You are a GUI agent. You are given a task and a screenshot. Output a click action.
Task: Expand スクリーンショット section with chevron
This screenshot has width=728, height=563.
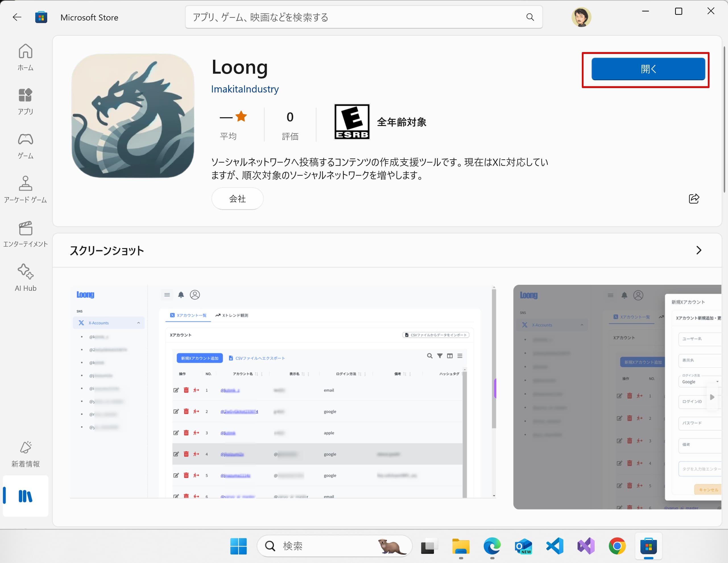pyautogui.click(x=699, y=250)
